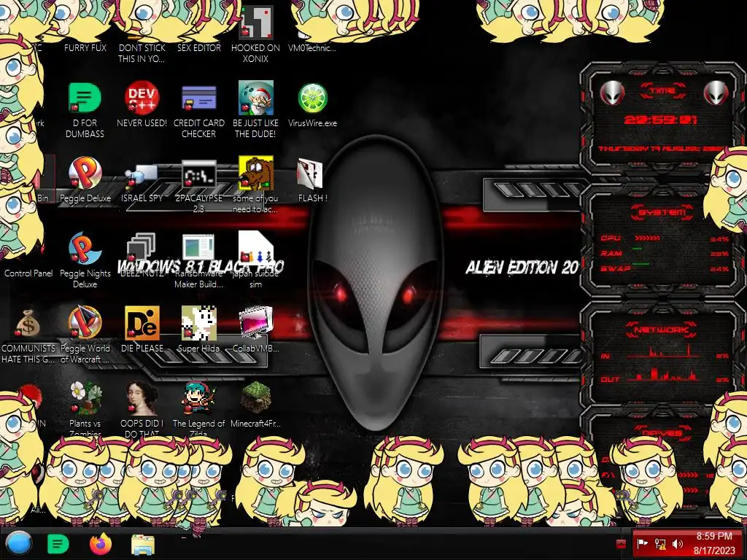
Task: Click the Start orb on the taskbar
Action: pos(19,543)
